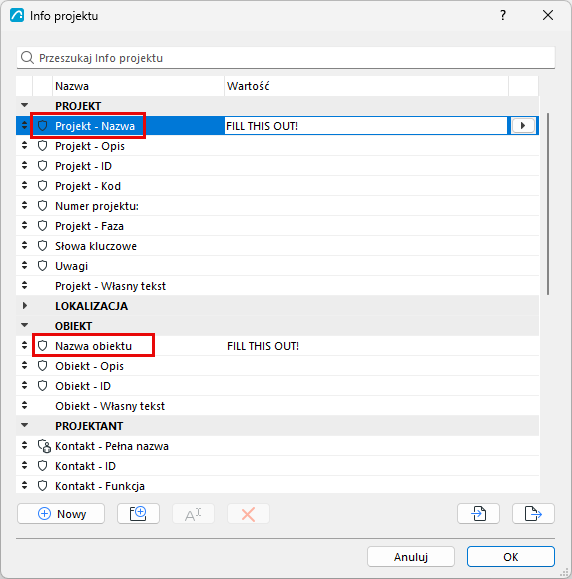Click the FILL THIS OUT! value of Nazwa obiektu
Image resolution: width=572 pixels, height=579 pixels.
pyautogui.click(x=263, y=346)
